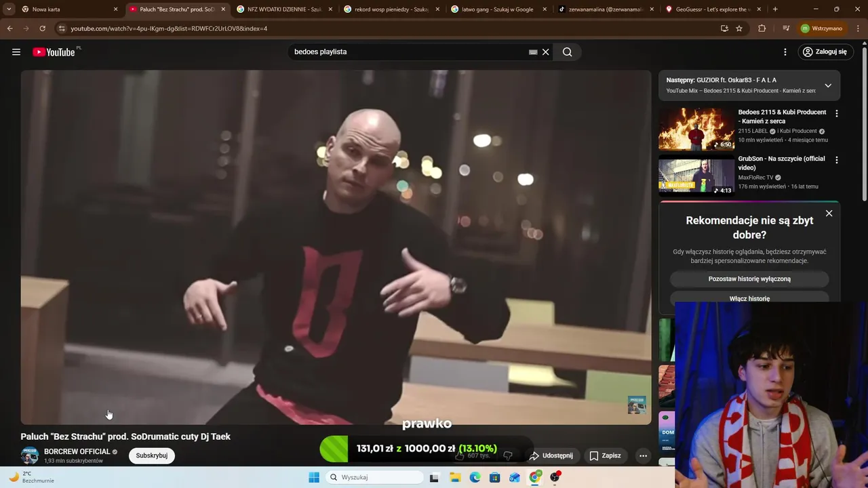The image size is (868, 488).
Task: Close the Paluch Bez Strachu tab
Action: point(223,9)
